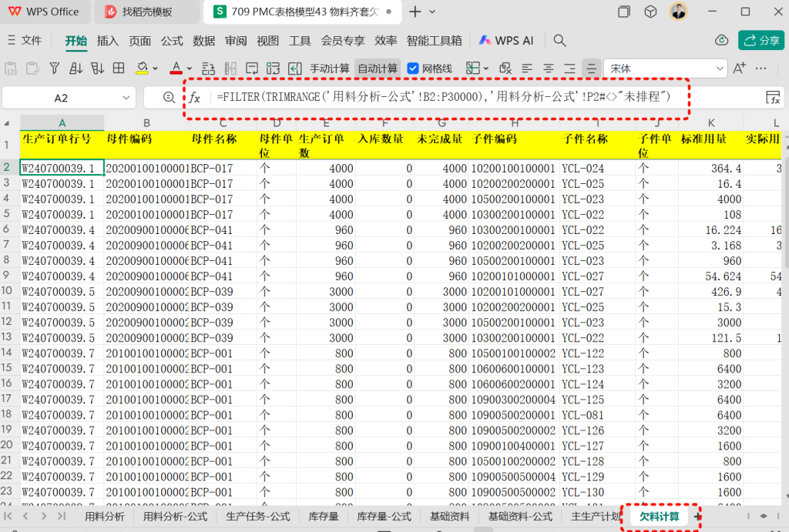Switch to 手动计算 manual calculation
The width and height of the screenshot is (789, 532).
point(329,69)
